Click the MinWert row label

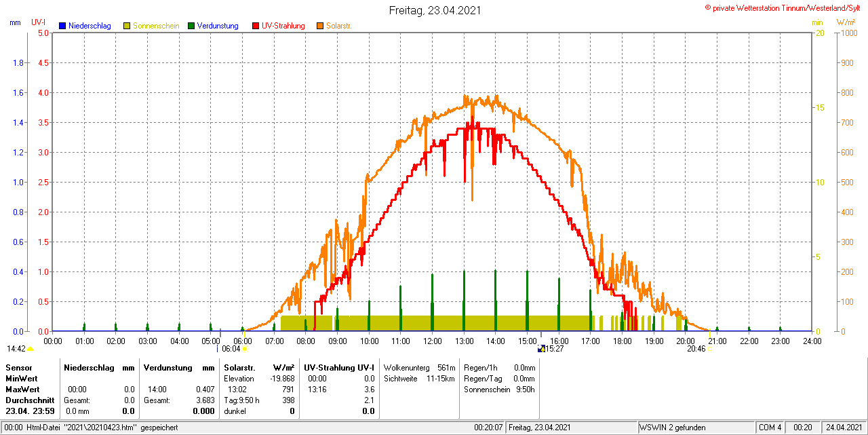tap(23, 378)
